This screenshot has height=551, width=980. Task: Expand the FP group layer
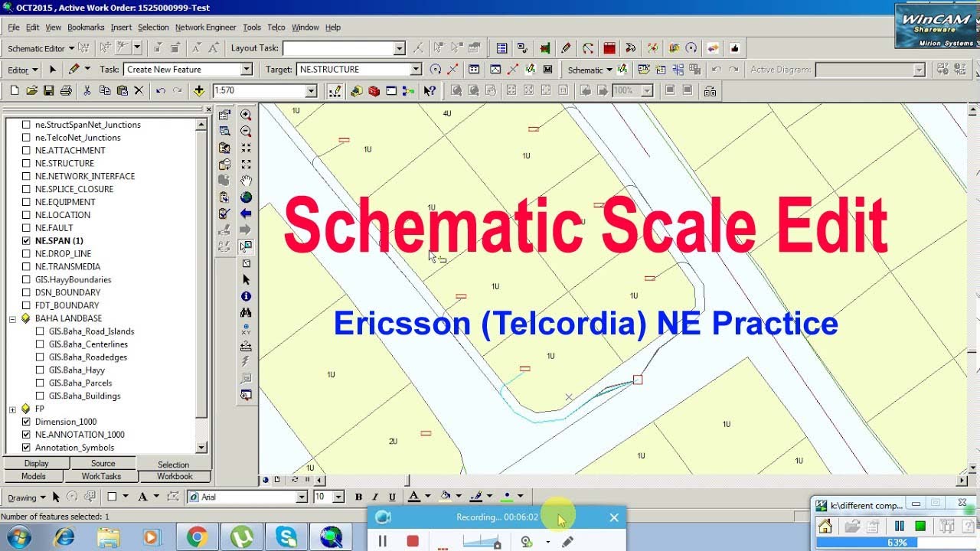(x=12, y=409)
